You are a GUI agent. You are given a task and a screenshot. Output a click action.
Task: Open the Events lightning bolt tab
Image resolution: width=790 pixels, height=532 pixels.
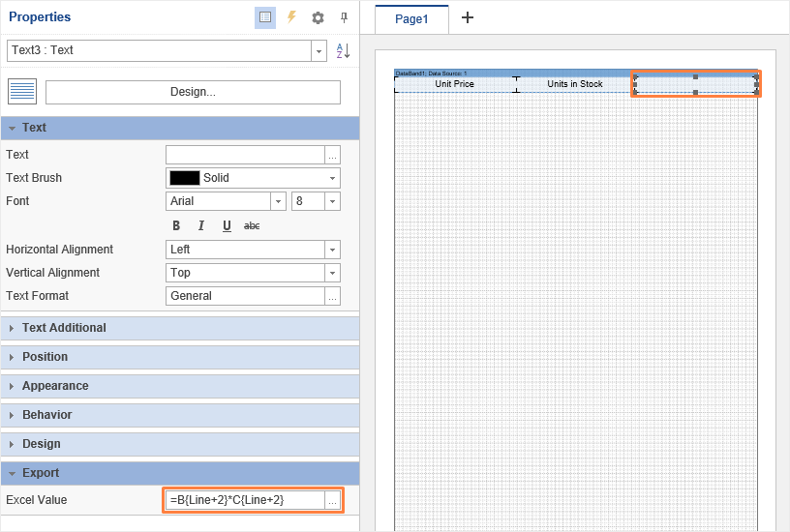click(x=290, y=17)
